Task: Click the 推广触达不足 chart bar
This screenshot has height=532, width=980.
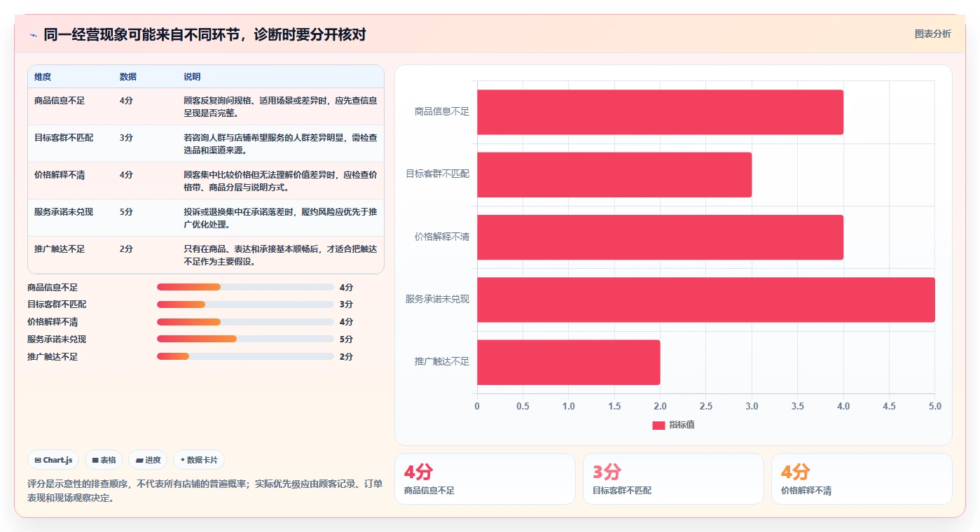Action: [x=568, y=362]
